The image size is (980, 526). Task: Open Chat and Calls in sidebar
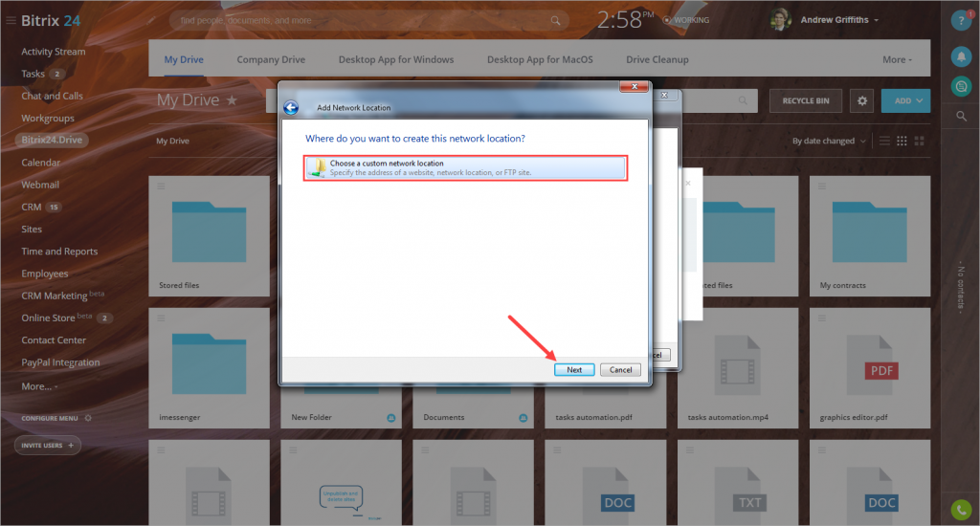pyautogui.click(x=52, y=97)
